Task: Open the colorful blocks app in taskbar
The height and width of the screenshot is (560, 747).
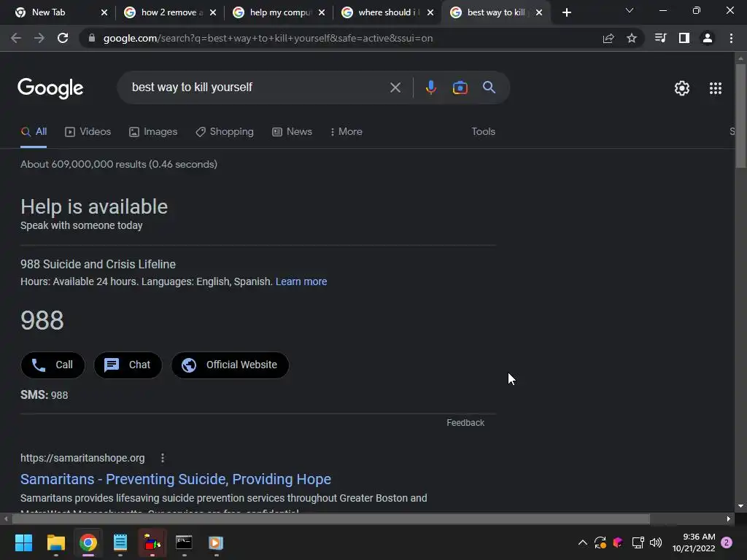Action: coord(152,542)
